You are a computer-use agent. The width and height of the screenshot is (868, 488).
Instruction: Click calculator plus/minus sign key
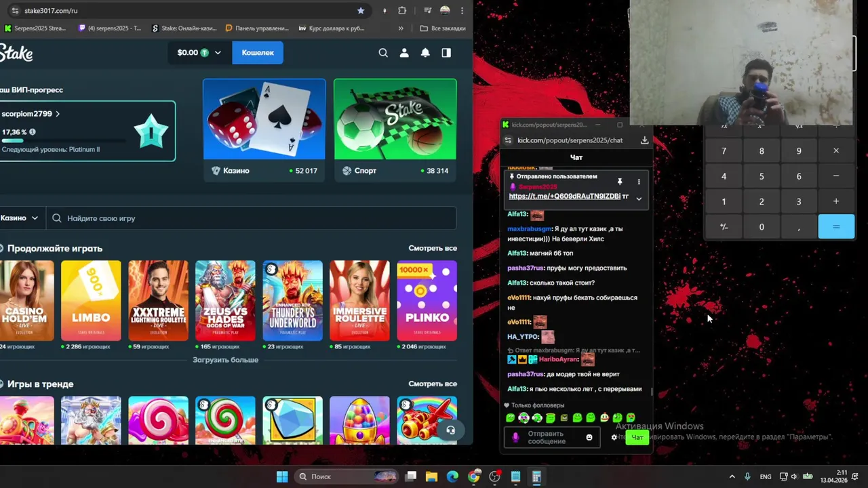(x=724, y=227)
